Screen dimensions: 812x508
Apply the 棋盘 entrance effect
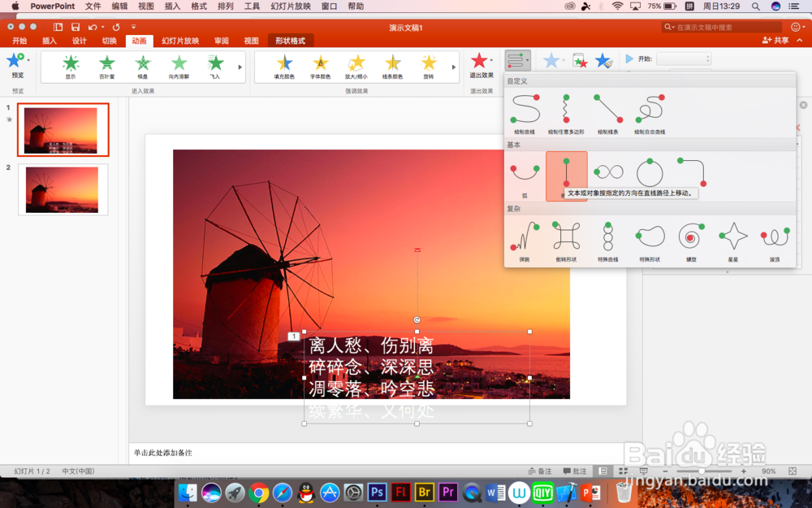point(143,67)
